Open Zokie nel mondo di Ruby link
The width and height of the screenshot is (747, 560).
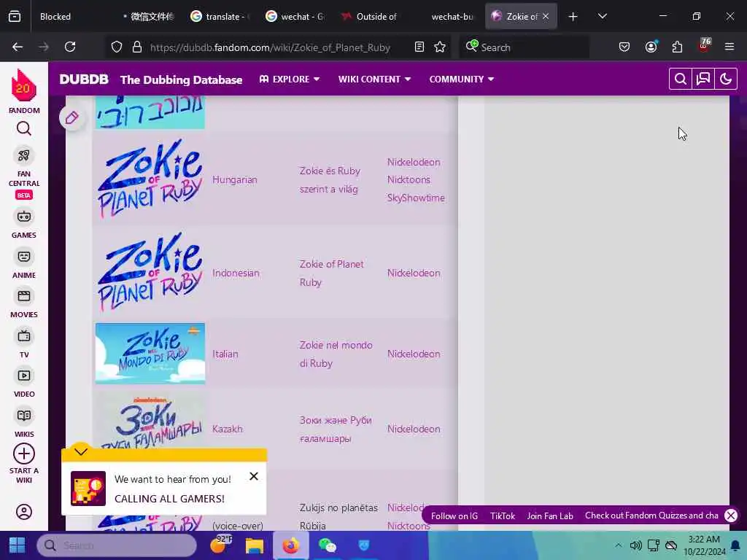click(x=336, y=354)
